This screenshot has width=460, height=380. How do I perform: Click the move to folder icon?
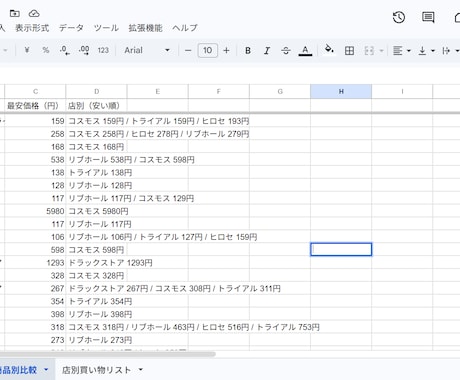15,13
